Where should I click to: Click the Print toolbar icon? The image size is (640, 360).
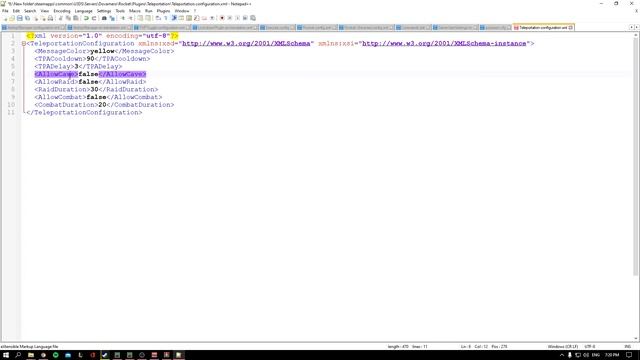tap(50, 18)
